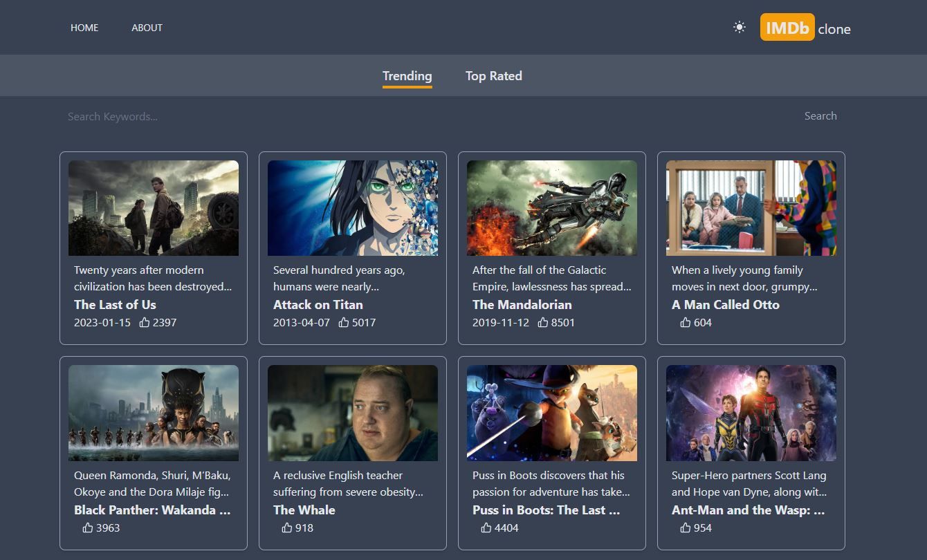The width and height of the screenshot is (927, 560).
Task: Open A Man Called Otto poster
Action: [751, 208]
